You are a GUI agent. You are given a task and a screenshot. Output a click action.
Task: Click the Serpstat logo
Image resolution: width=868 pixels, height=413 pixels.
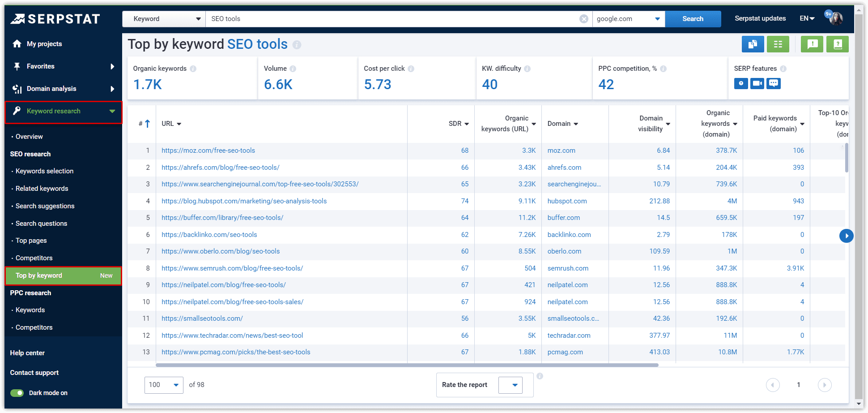pos(55,19)
